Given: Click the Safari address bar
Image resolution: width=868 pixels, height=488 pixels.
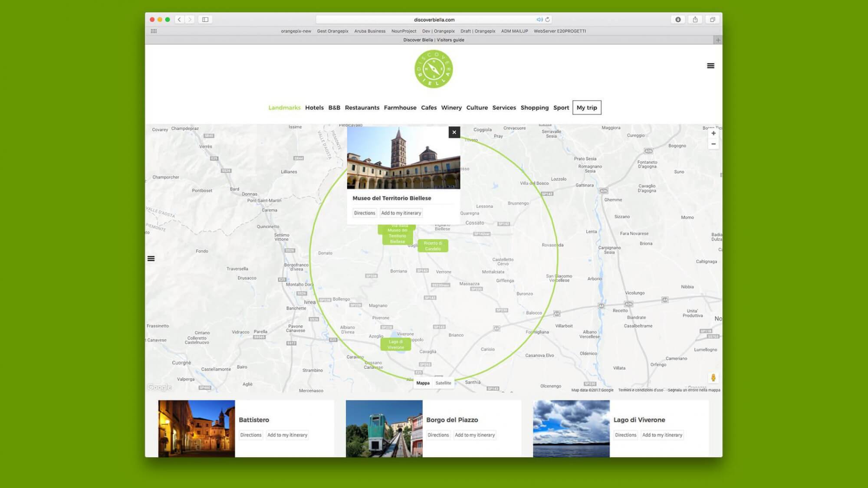Looking at the screenshot, I should pos(434,20).
